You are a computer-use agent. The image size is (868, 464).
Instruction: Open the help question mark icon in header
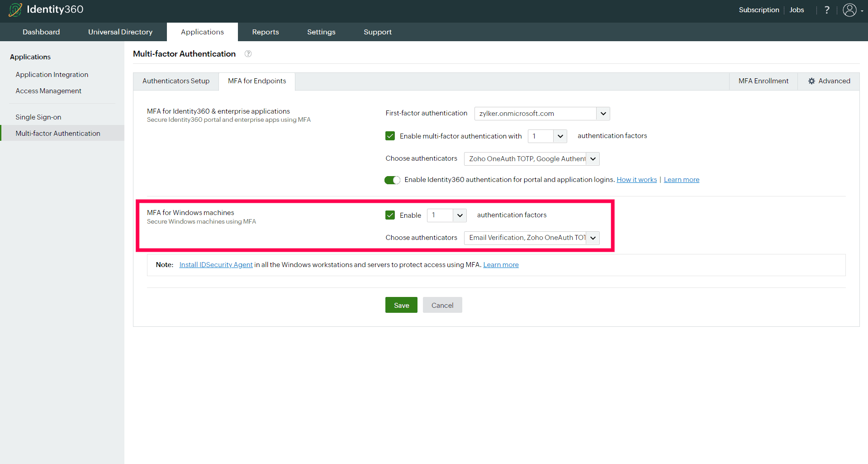[x=827, y=10]
